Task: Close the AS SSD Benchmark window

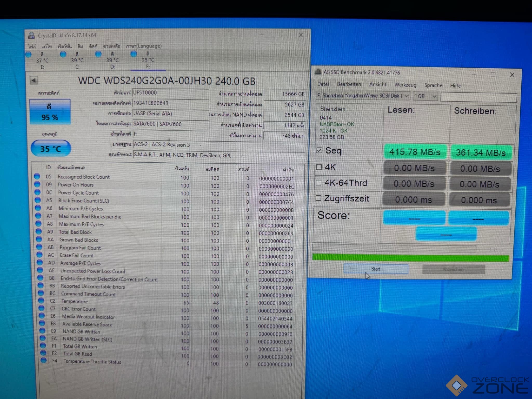Action: coord(512,75)
